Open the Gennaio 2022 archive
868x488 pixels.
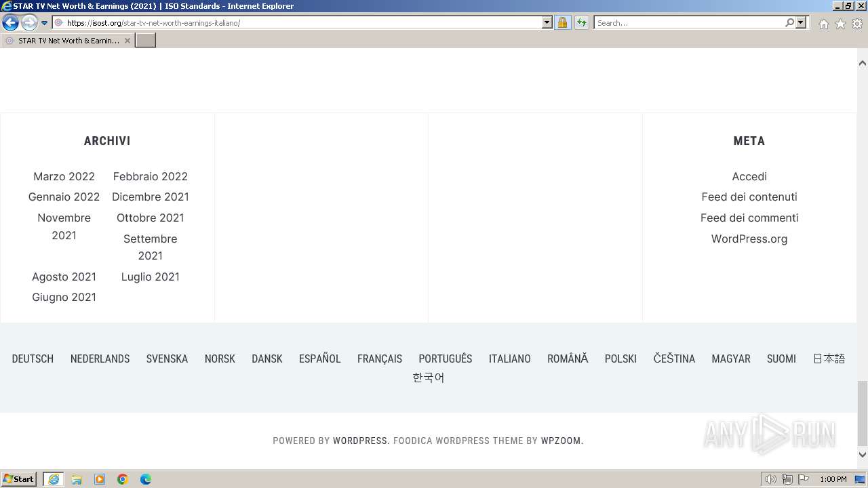tap(64, 197)
